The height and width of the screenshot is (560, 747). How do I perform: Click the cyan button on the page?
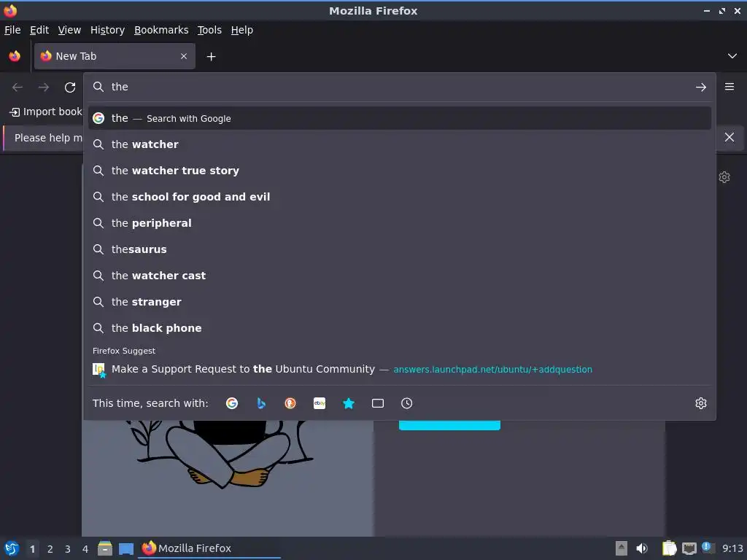tap(449, 425)
